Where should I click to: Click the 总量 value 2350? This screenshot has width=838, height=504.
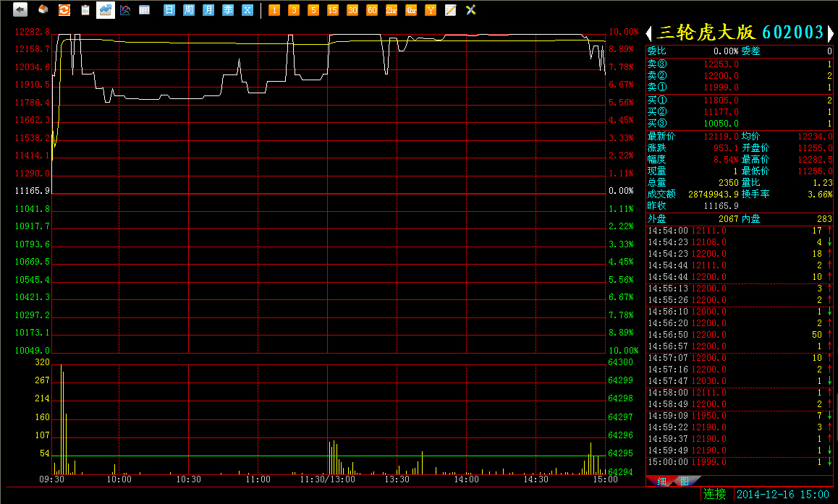tap(729, 183)
